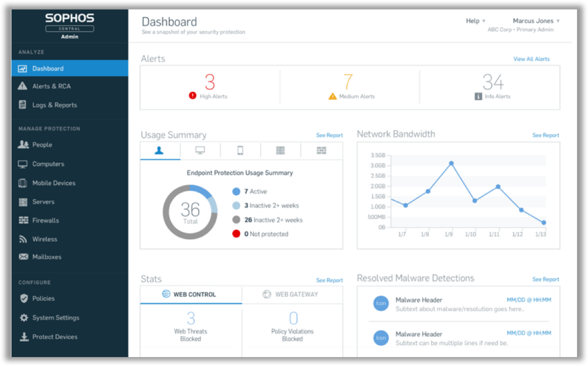Select the servers tab in Usage Summary

tap(280, 151)
